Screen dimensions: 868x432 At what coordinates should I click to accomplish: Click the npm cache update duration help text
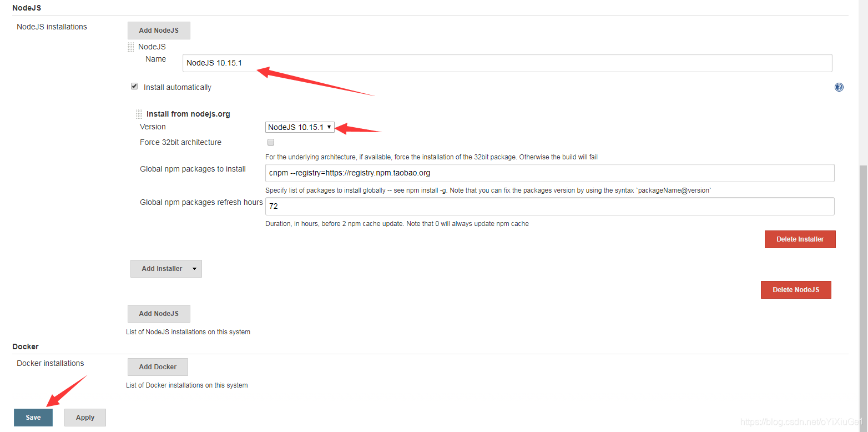point(397,224)
